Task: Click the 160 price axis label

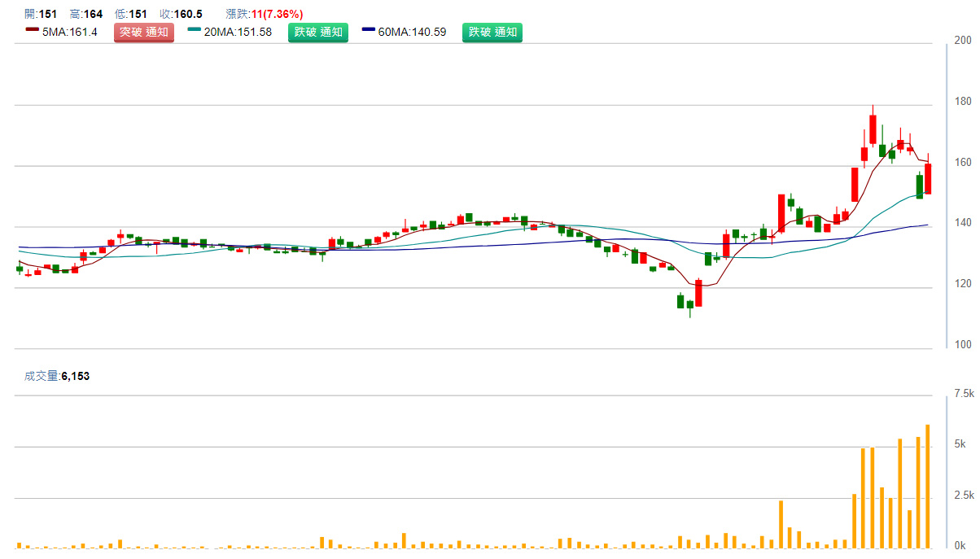Action: (963, 163)
